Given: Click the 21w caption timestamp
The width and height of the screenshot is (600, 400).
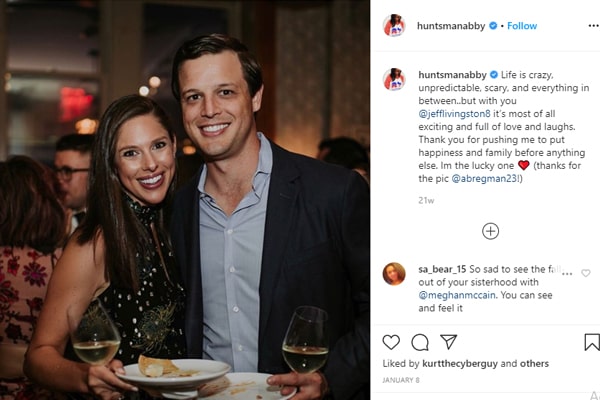Looking at the screenshot, I should click(x=426, y=200).
